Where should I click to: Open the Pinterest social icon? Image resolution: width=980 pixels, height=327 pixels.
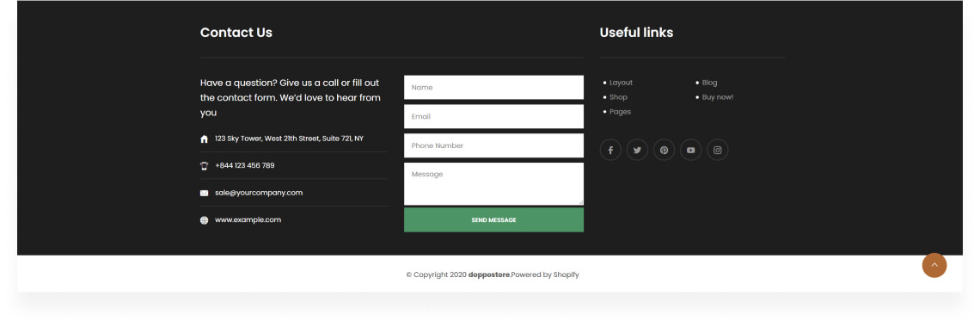point(664,150)
